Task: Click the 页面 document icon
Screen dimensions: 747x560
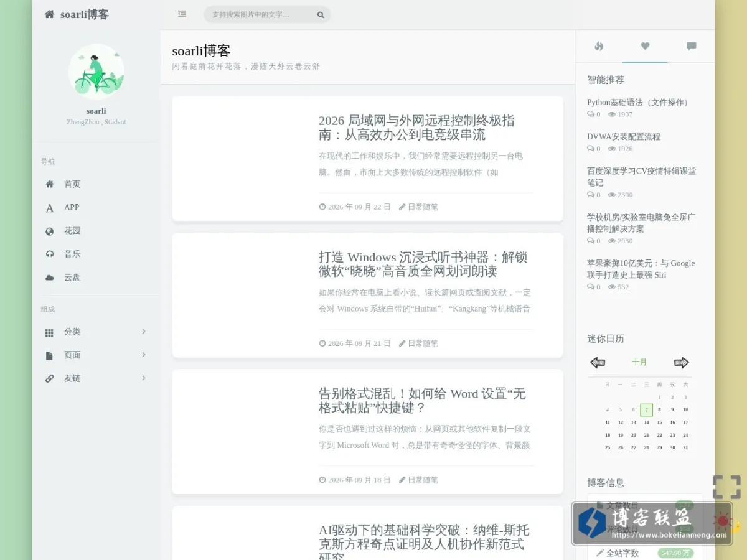Action: pyautogui.click(x=50, y=355)
